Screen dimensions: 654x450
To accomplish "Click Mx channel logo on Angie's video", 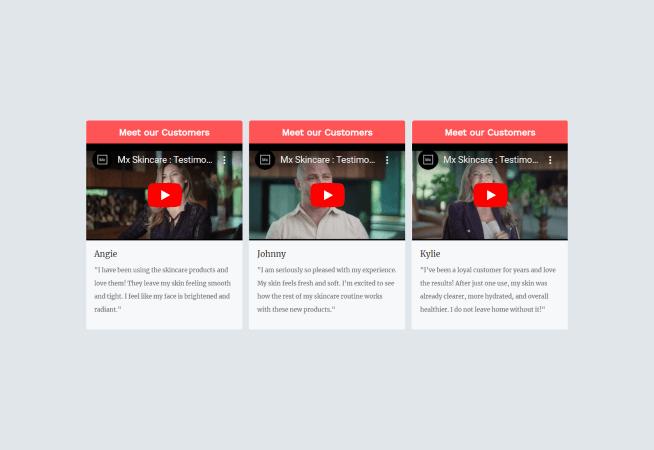I will (x=102, y=159).
